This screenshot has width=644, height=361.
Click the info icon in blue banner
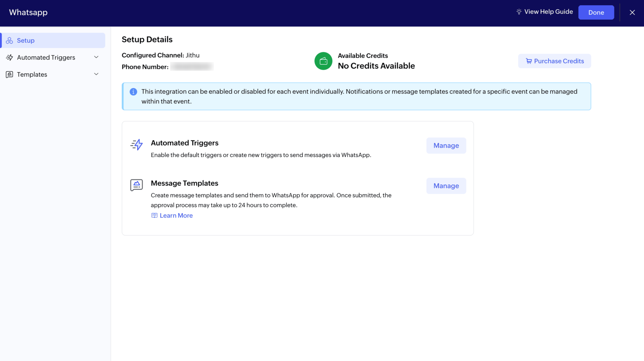click(133, 92)
